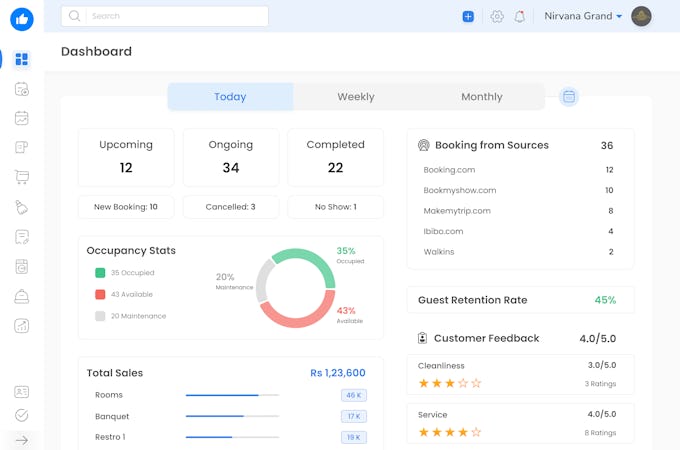Screen dimensions: 680x450
Task: Switch to the Monthly tab
Action: [x=482, y=97]
